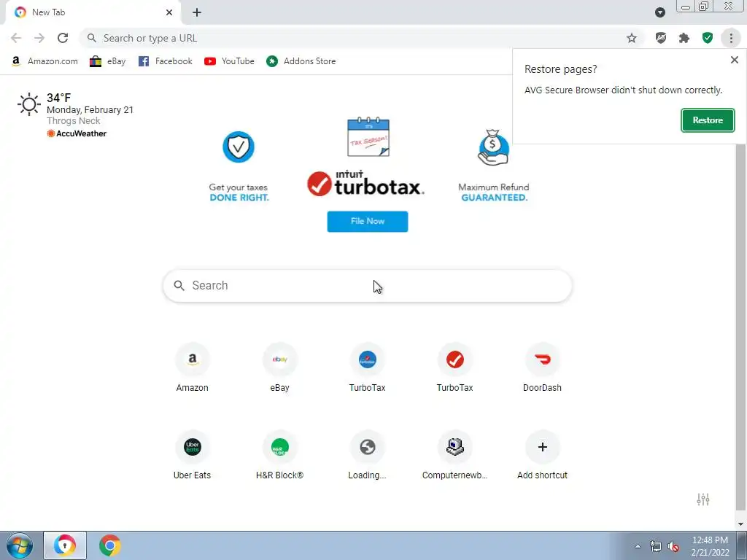Image resolution: width=747 pixels, height=560 pixels.
Task: Click the sun weather icon
Action: 28,104
